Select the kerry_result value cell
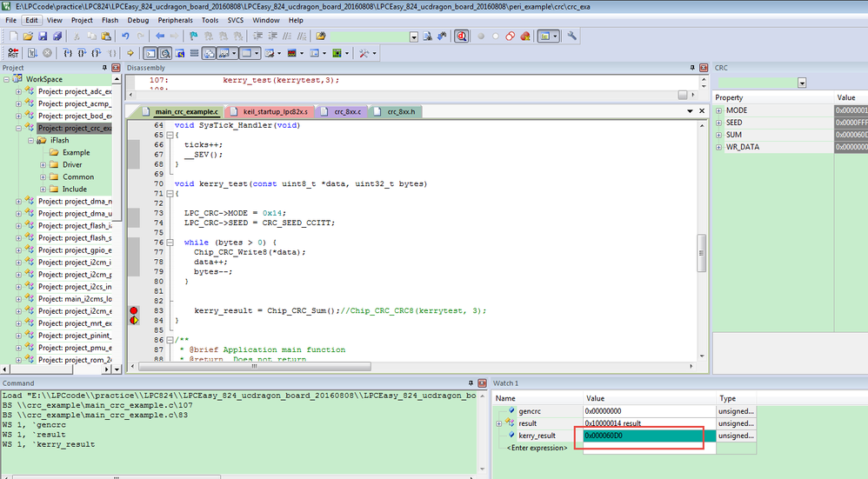 point(650,436)
